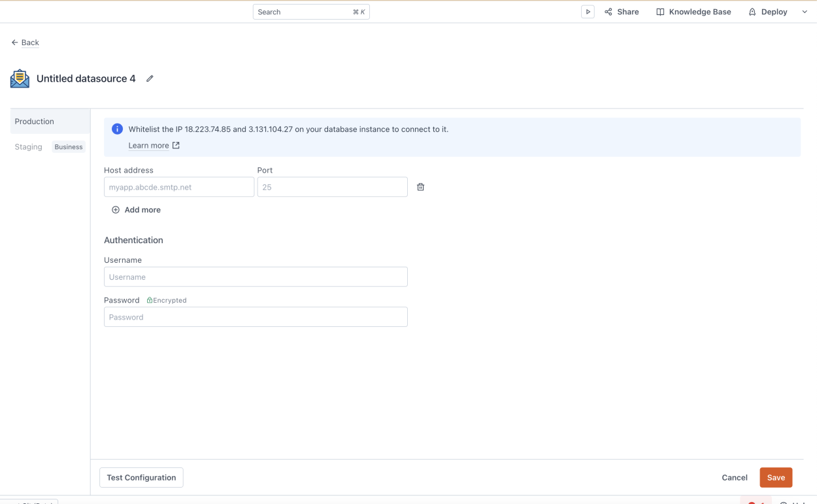Open the Knowledge Base from the top bar
The width and height of the screenshot is (817, 504).
coord(693,11)
